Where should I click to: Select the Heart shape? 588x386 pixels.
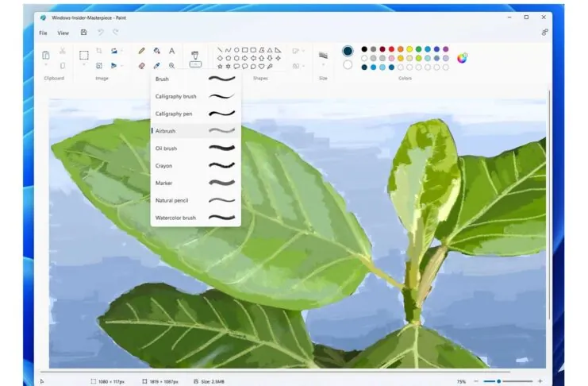(261, 67)
